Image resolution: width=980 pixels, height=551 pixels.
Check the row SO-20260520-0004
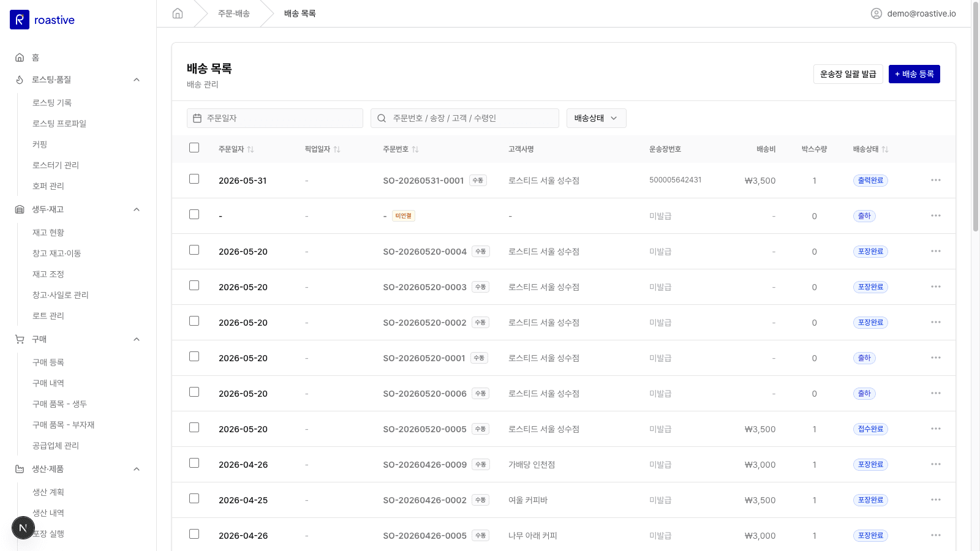tap(194, 250)
